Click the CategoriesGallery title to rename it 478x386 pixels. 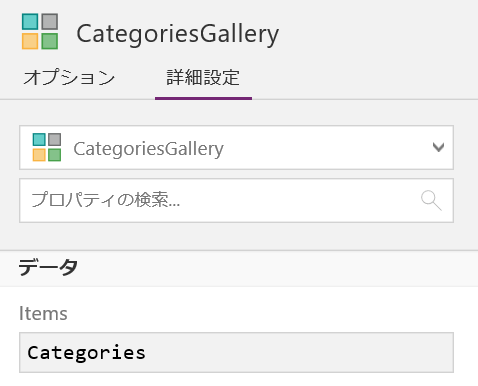pyautogui.click(x=178, y=35)
